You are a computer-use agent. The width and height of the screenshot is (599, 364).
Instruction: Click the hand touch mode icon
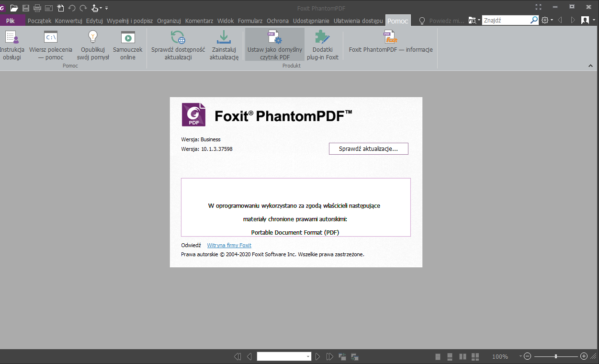95,8
